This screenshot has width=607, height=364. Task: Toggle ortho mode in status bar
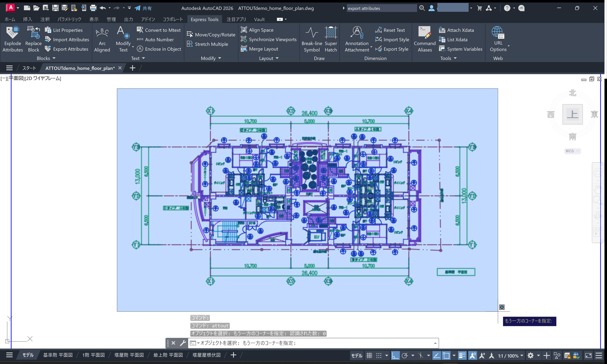click(x=395, y=355)
